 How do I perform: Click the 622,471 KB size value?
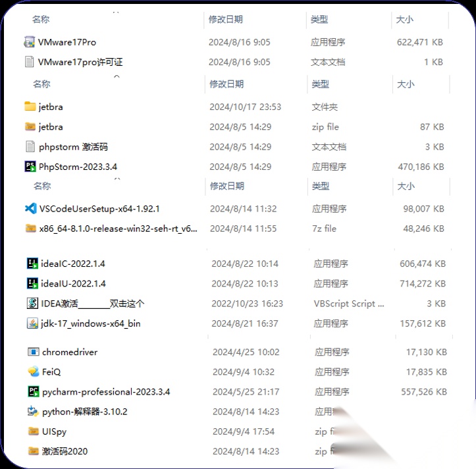tap(420, 42)
